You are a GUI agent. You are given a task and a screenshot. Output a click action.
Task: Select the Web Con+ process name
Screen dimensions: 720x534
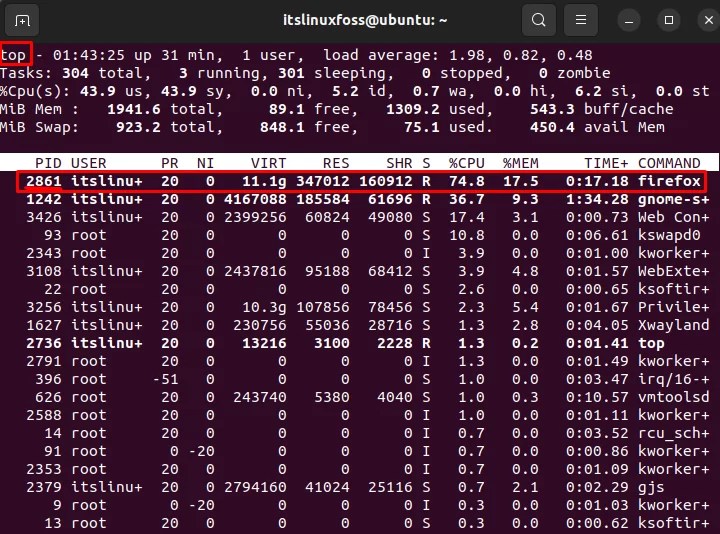click(x=673, y=217)
